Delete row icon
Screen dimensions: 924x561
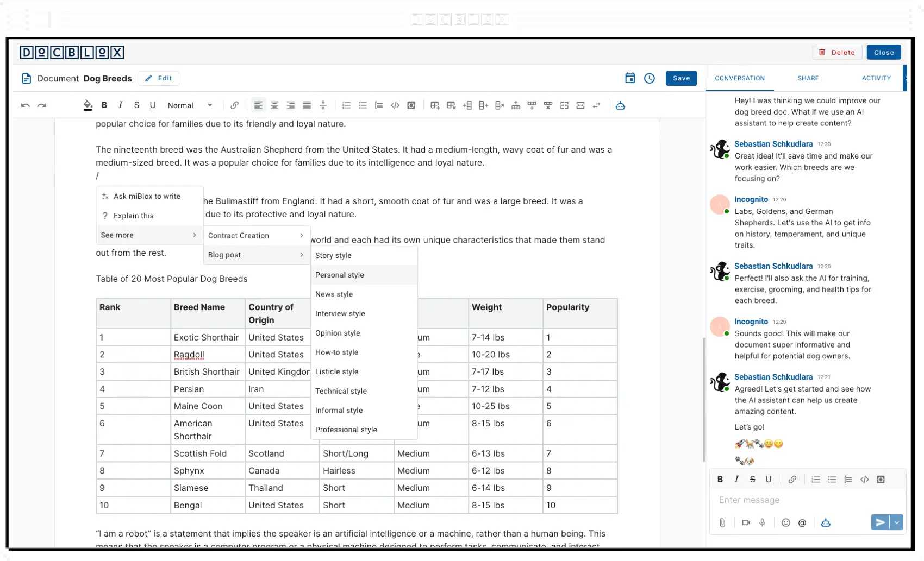[x=548, y=105]
